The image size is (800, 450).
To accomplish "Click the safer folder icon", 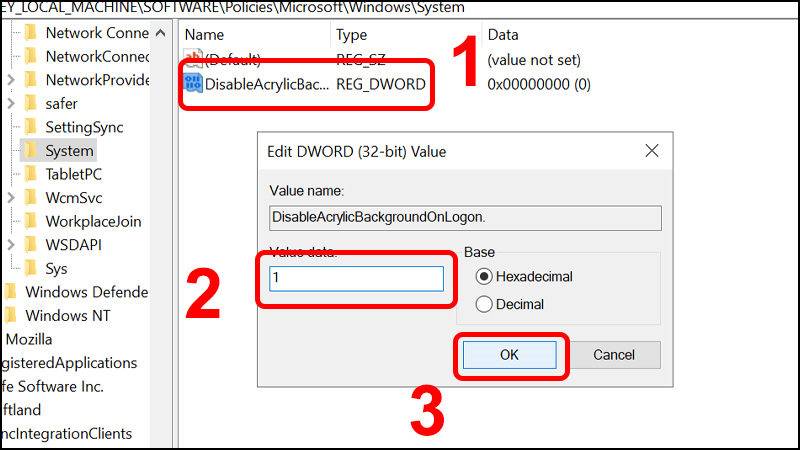I will 31,103.
